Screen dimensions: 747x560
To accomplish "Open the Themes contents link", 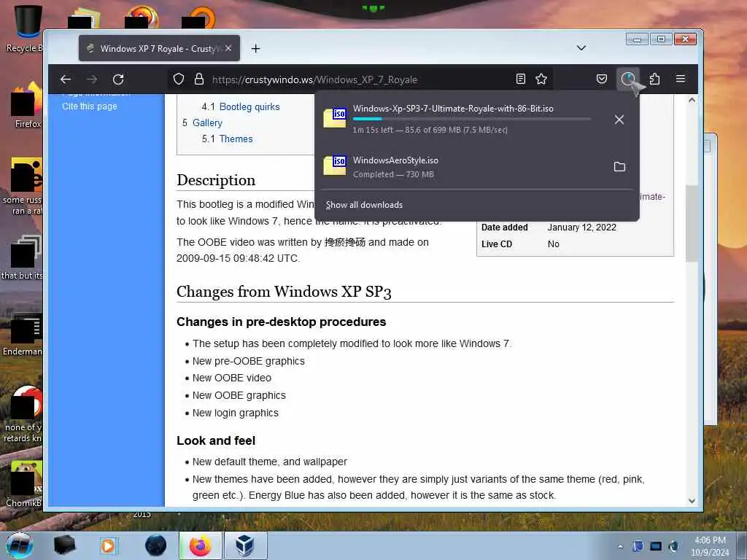I will click(236, 139).
